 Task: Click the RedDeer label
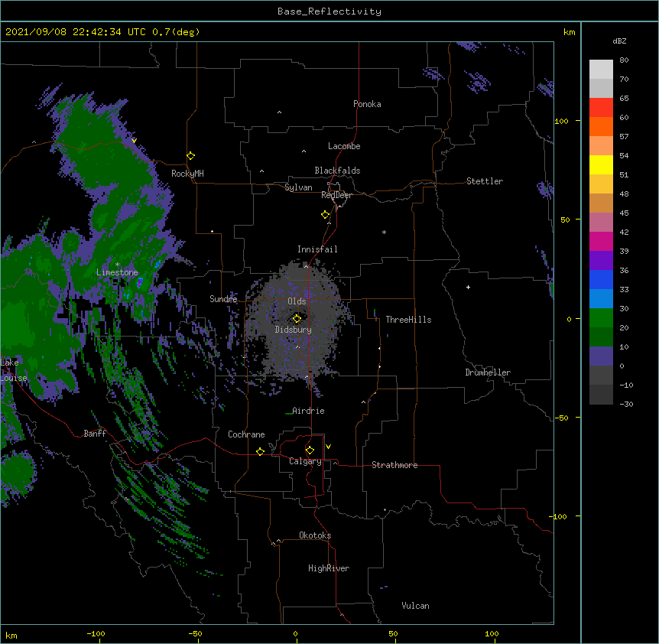tap(336, 195)
